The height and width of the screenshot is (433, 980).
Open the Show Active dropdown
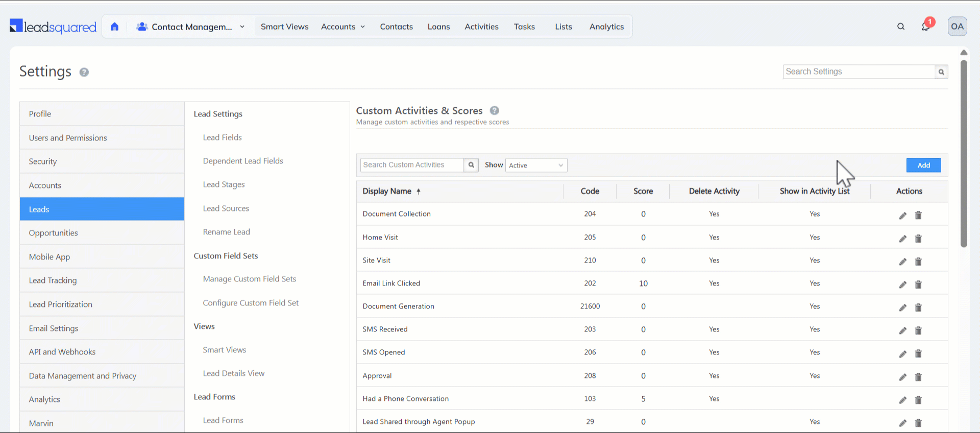(536, 165)
